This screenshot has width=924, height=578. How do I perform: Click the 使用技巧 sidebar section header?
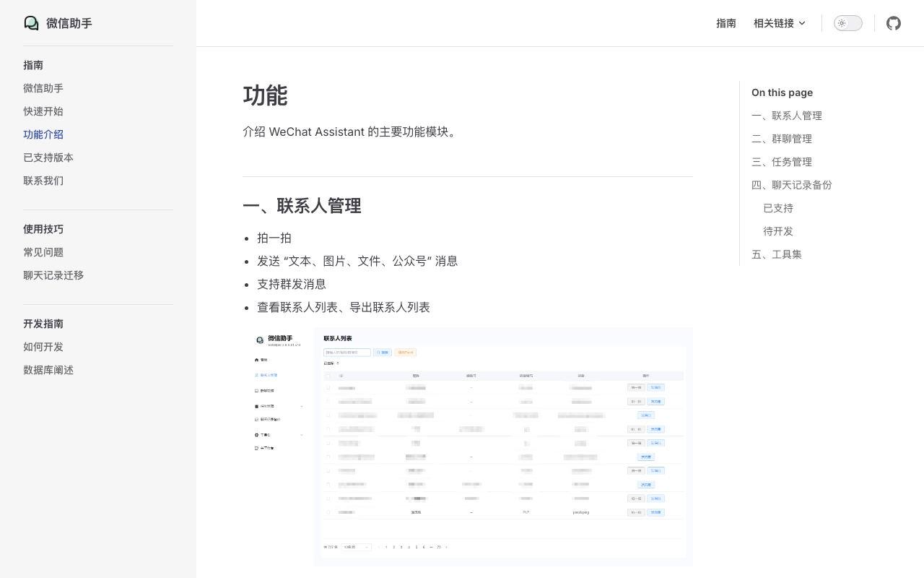(43, 229)
